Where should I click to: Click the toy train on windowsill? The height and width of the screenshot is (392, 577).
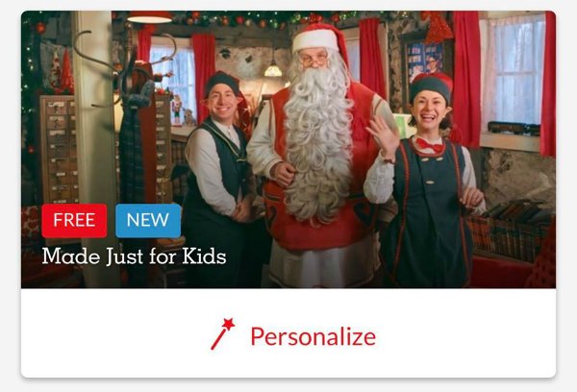pos(514,128)
